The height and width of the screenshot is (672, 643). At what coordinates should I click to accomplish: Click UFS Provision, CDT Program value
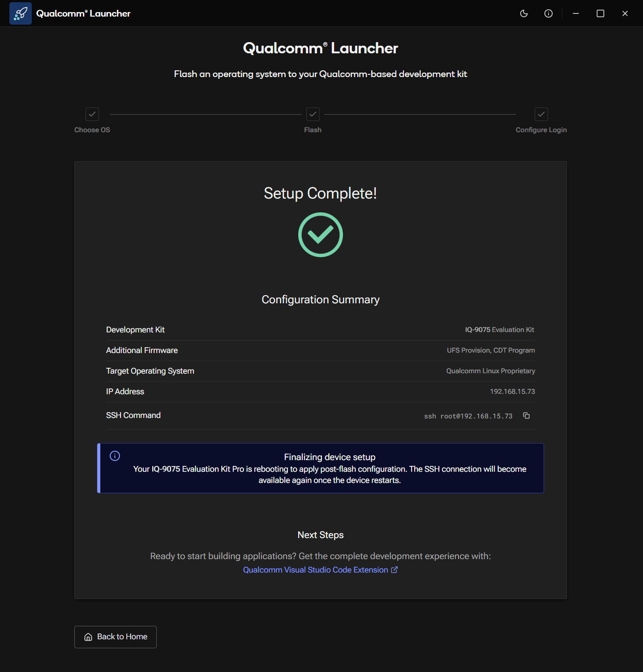[491, 350]
